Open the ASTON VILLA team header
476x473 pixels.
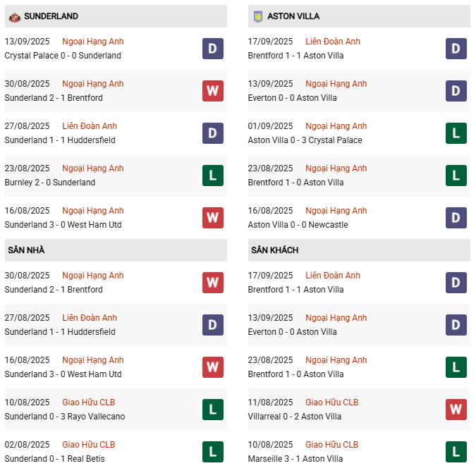(x=359, y=16)
